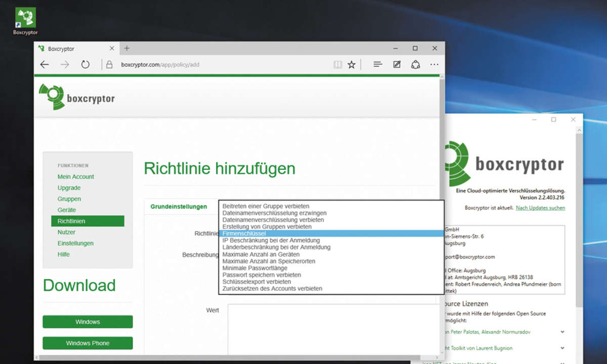Click Nach Updates suchen link in About window
The height and width of the screenshot is (364, 607).
pos(540,208)
